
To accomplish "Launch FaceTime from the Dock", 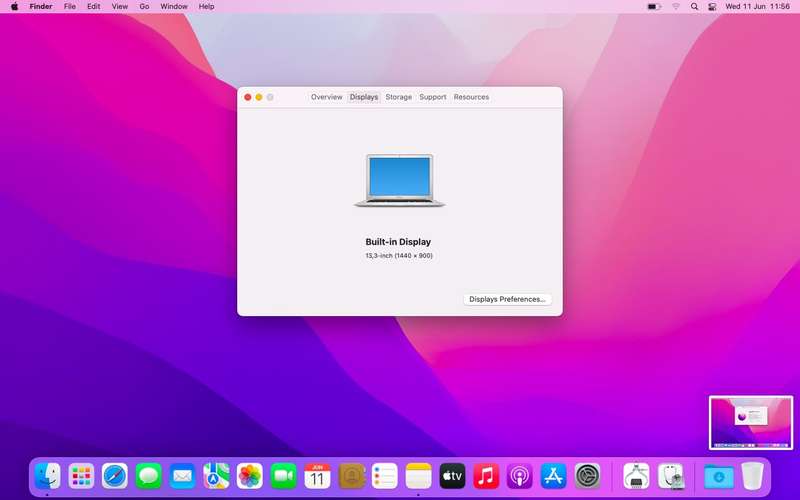I will point(283,476).
